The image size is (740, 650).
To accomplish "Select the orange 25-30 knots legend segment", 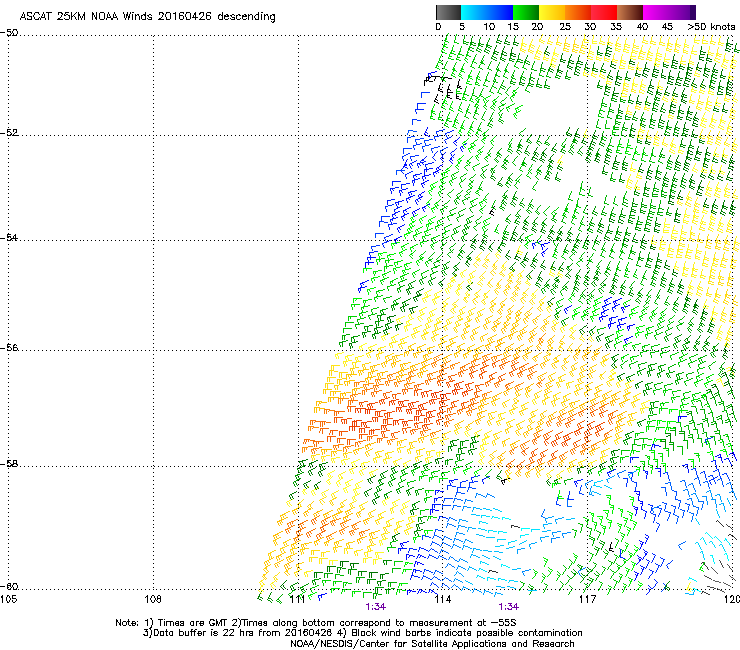I will pos(578,12).
